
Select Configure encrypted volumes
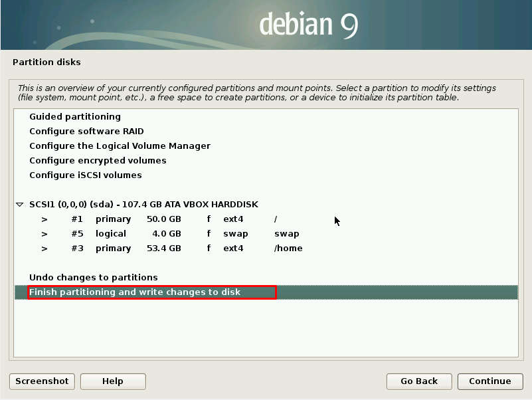266,160
